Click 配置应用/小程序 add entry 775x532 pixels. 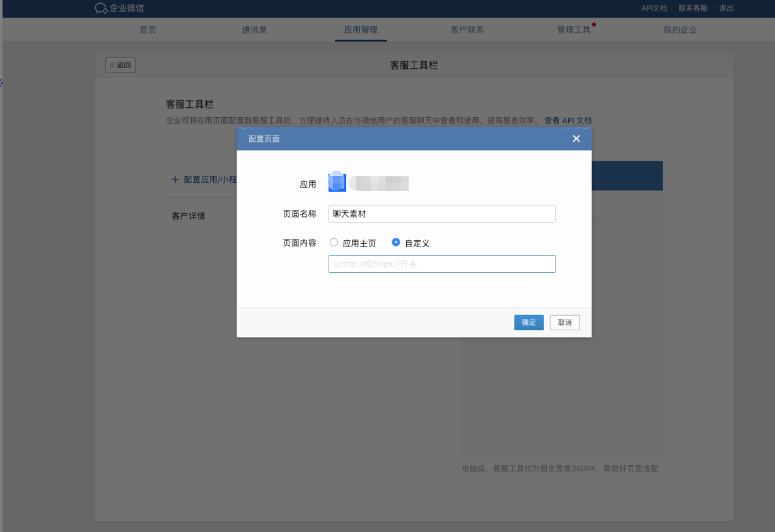point(204,180)
